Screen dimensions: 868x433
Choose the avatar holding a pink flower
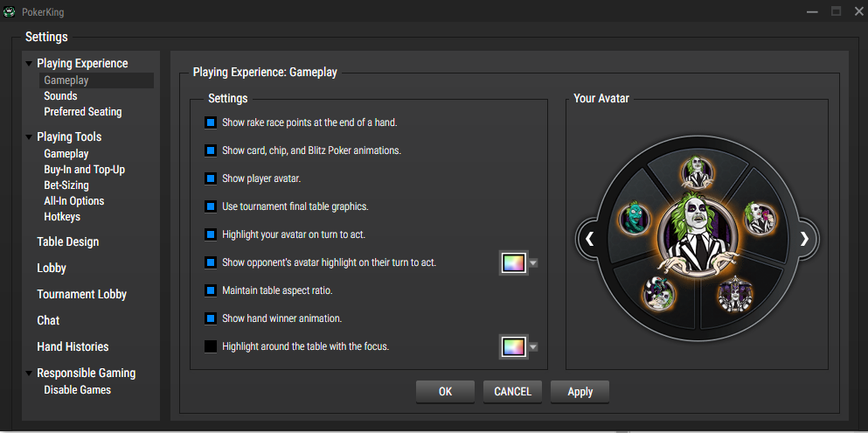click(760, 217)
